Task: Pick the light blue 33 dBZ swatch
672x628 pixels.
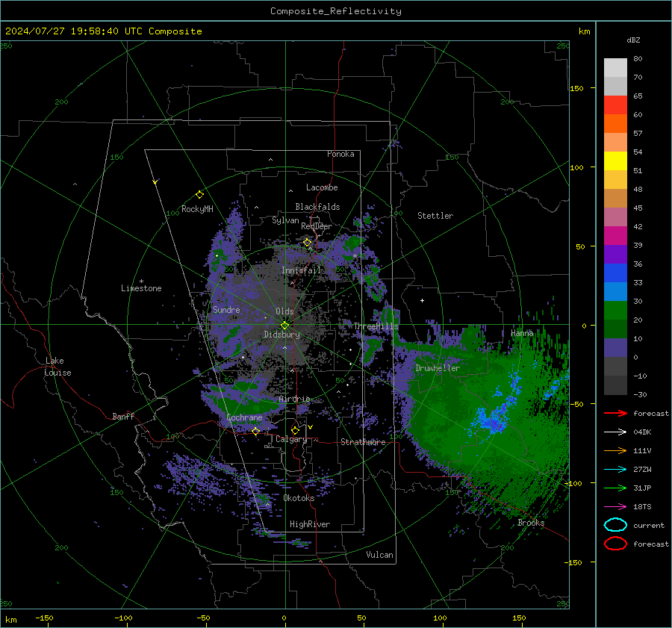Action: [x=615, y=291]
